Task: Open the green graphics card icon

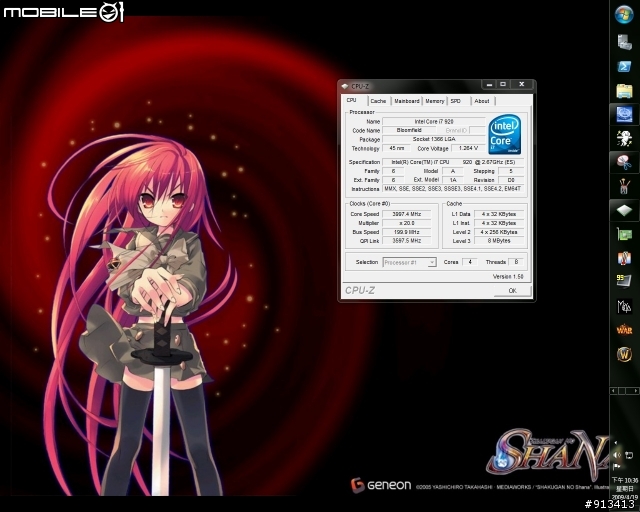Action: click(624, 234)
